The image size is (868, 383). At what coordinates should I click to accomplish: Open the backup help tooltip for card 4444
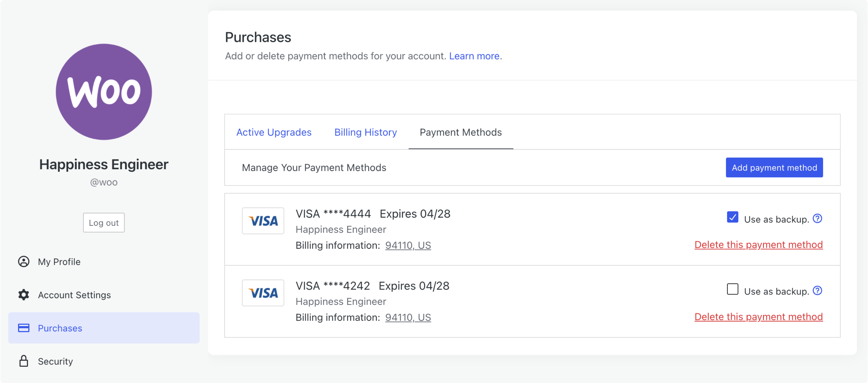pyautogui.click(x=818, y=218)
